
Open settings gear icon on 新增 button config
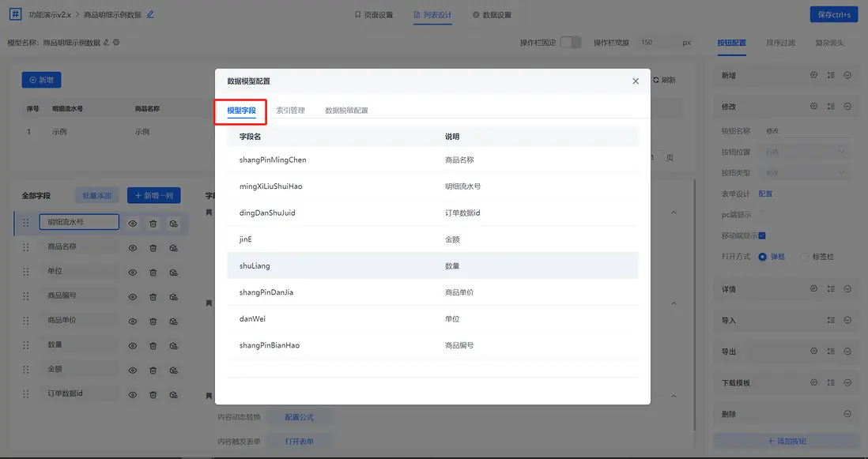click(814, 73)
